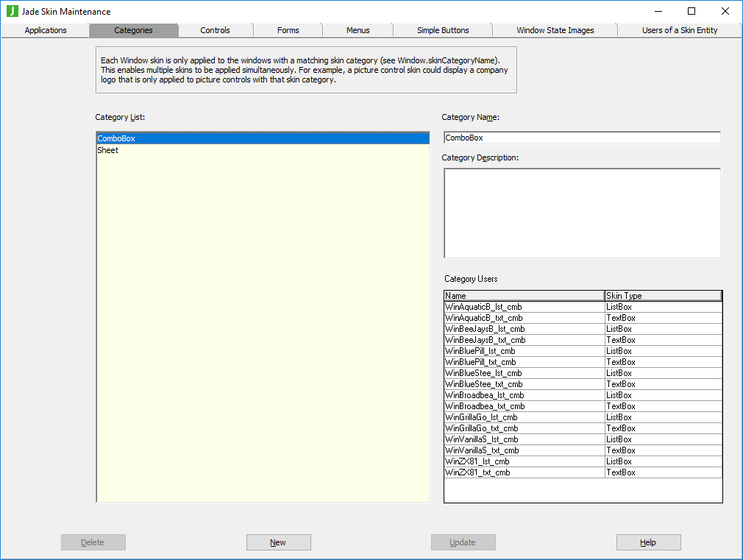Click the Skin Type column header

coord(662,296)
